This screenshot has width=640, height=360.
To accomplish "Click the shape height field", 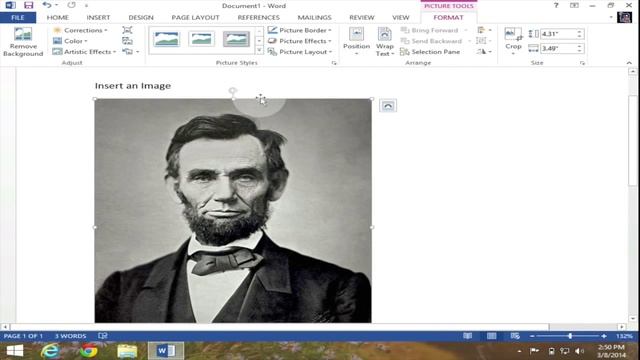I will 558,34.
